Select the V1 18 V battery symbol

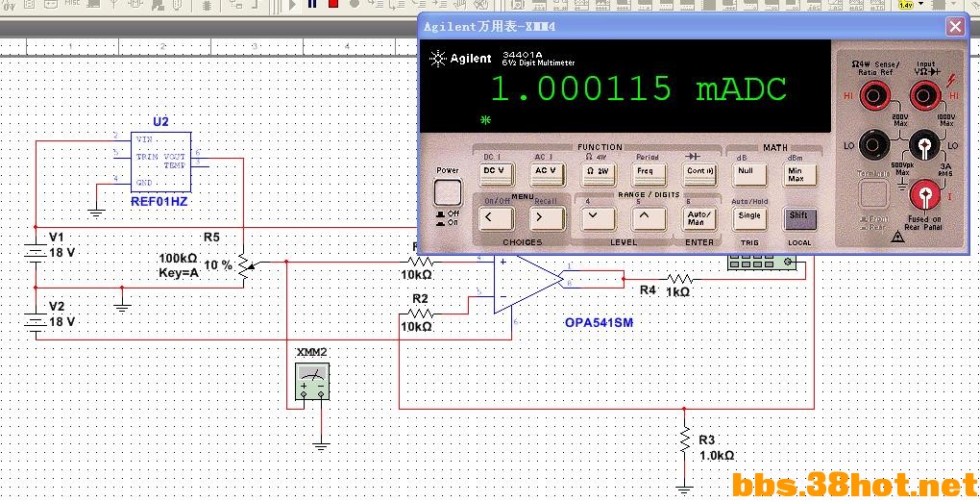tap(36, 253)
